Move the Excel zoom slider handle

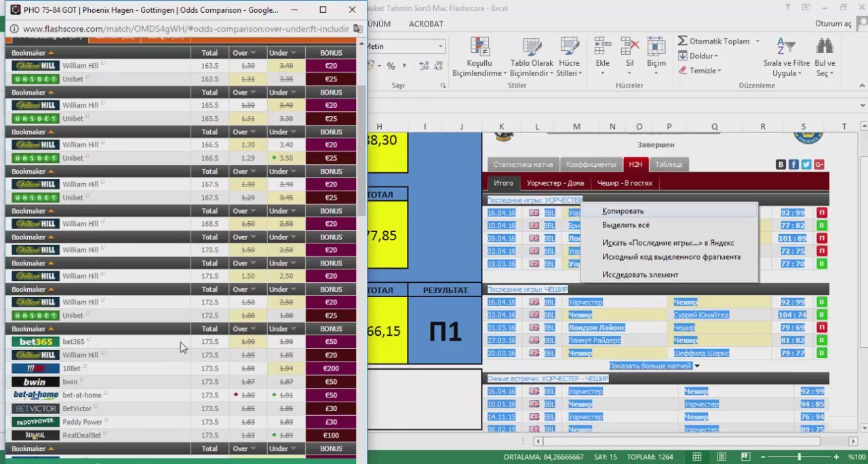[799, 457]
